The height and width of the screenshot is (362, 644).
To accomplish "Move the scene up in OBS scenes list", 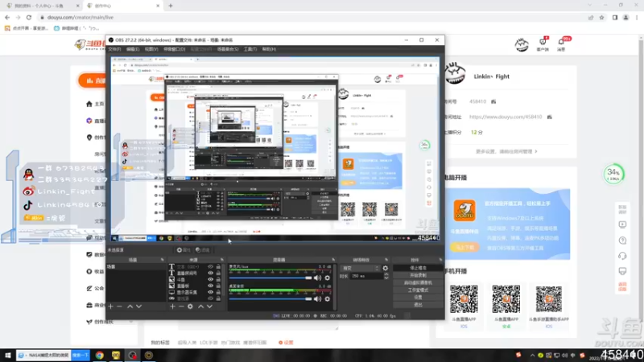I will click(130, 306).
